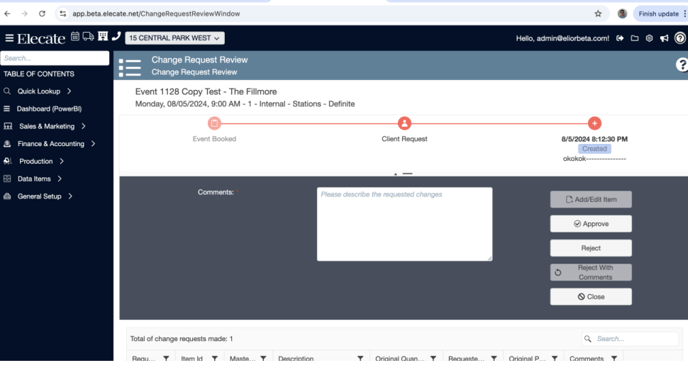Click the folder icon in top right
Image resolution: width=688 pixels, height=375 pixels.
click(x=634, y=39)
